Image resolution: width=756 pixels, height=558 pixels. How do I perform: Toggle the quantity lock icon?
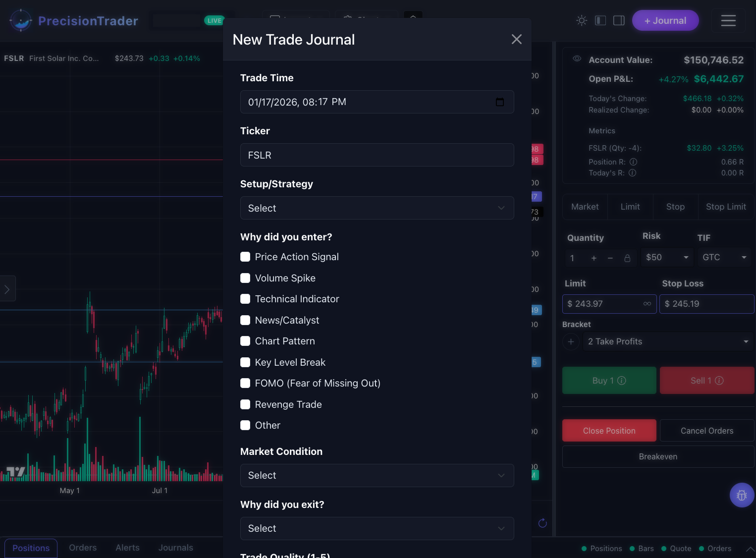[627, 258]
